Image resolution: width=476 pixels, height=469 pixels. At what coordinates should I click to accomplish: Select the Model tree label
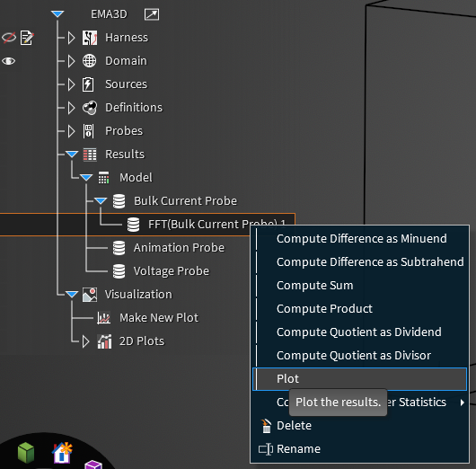(136, 178)
